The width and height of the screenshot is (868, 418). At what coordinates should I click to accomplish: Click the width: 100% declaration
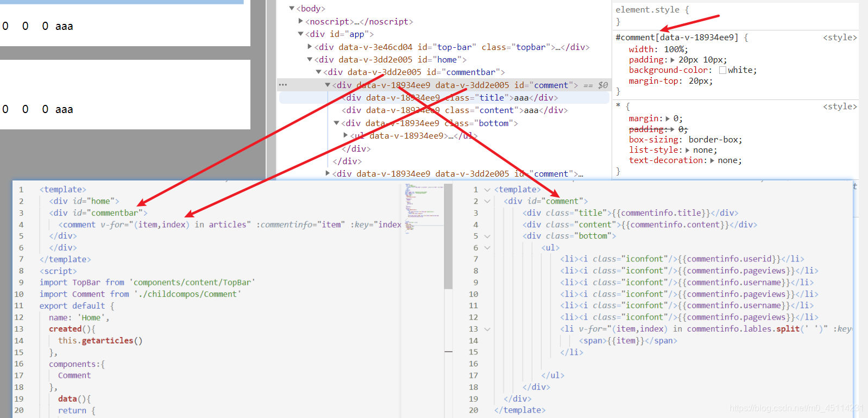pyautogui.click(x=658, y=49)
